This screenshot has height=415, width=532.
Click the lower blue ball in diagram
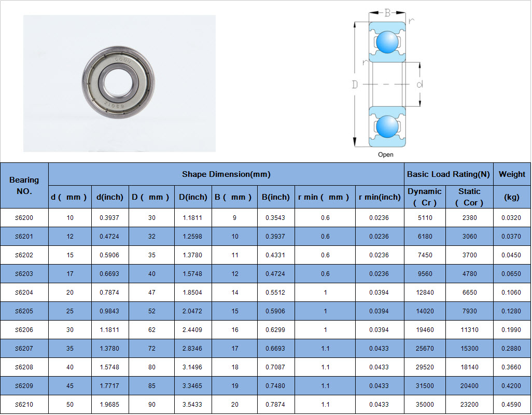(387, 127)
